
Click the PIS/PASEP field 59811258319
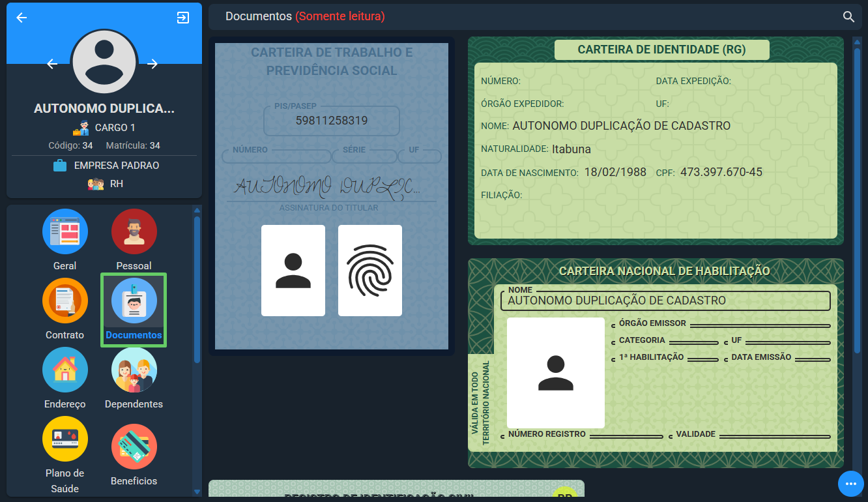pos(332,121)
